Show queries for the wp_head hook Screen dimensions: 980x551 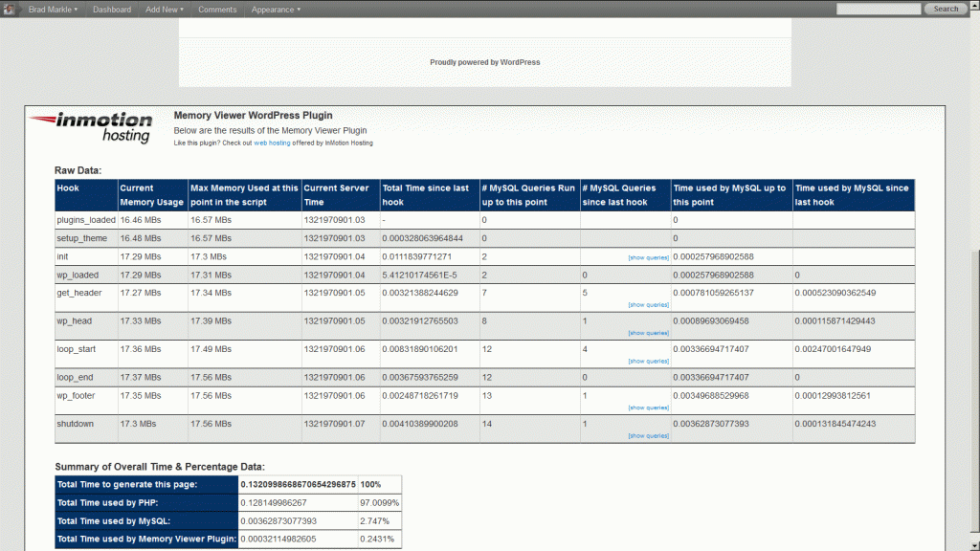coord(648,333)
